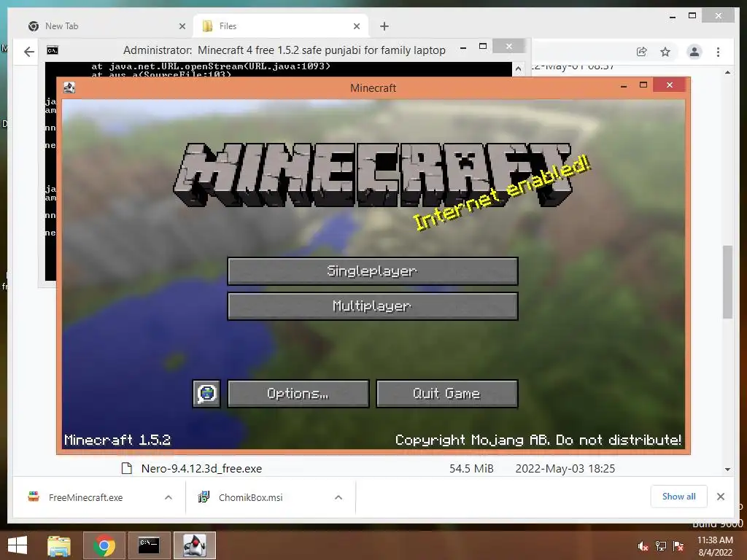
Task: Go back in Chrome browser
Action: click(x=29, y=52)
